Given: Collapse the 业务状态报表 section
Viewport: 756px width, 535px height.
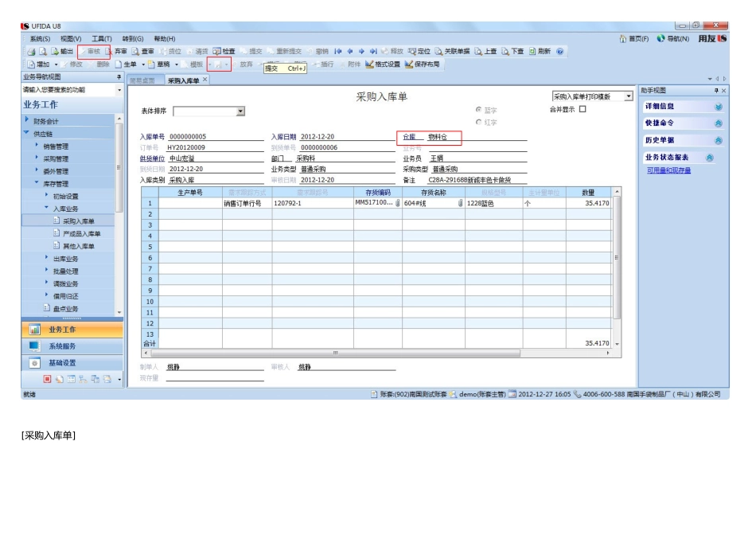Looking at the screenshot, I should tap(710, 158).
